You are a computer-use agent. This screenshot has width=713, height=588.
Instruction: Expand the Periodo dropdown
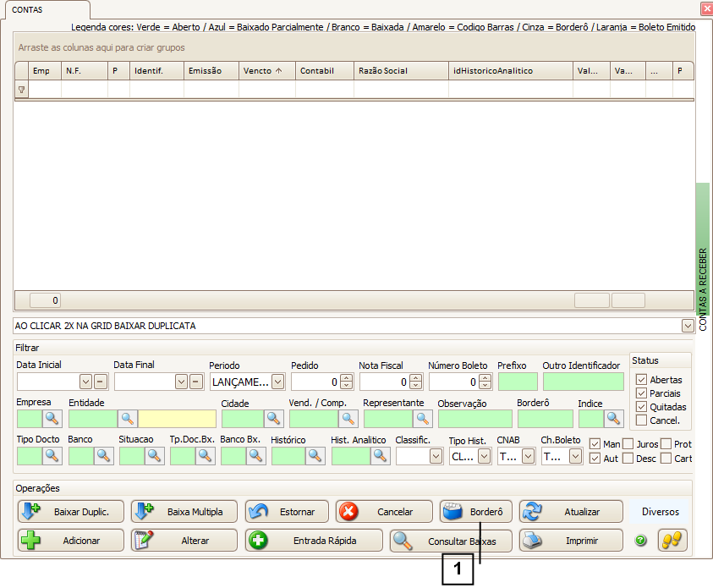pyautogui.click(x=277, y=382)
